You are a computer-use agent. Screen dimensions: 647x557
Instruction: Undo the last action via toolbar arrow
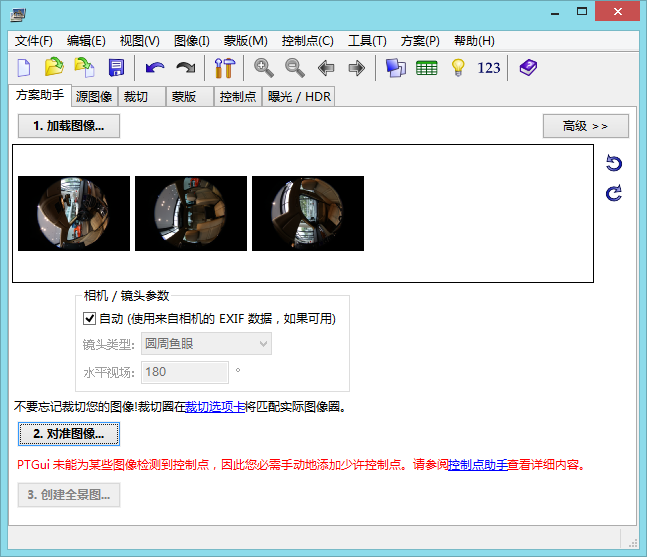(x=155, y=68)
